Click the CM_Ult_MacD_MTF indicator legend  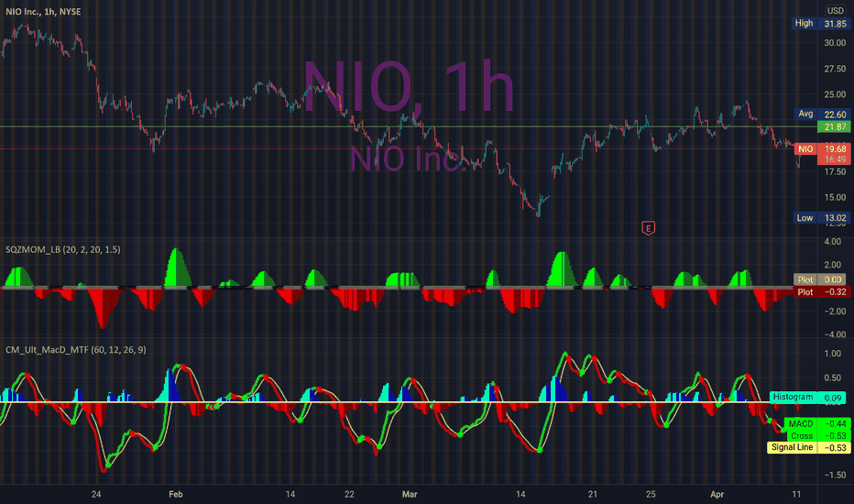point(76,350)
